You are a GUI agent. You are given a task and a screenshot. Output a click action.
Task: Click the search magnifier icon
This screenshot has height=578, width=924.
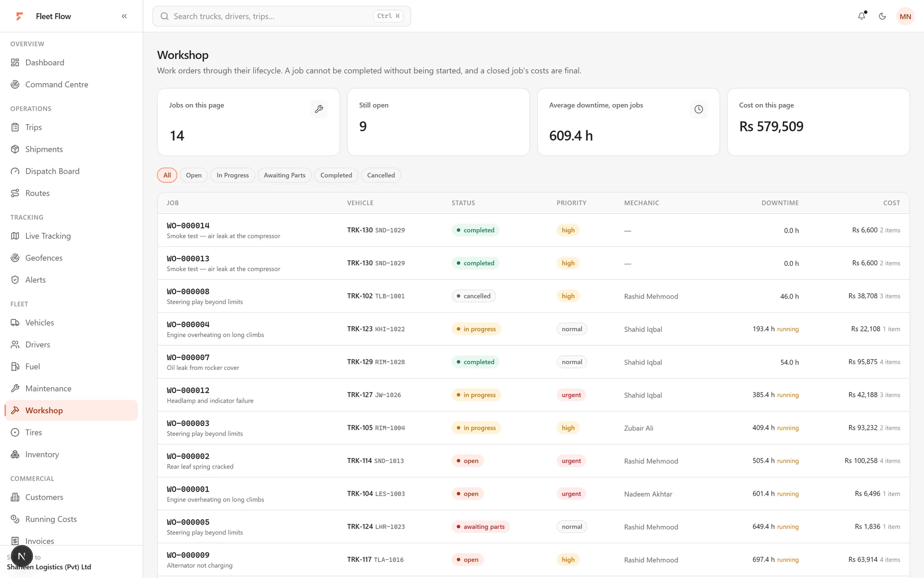pyautogui.click(x=165, y=16)
